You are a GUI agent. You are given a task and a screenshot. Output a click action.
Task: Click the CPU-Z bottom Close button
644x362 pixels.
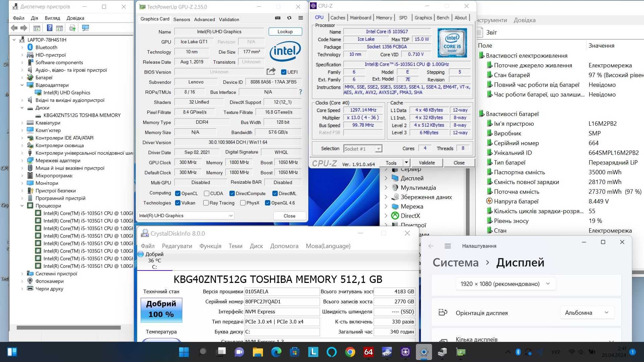pos(459,163)
